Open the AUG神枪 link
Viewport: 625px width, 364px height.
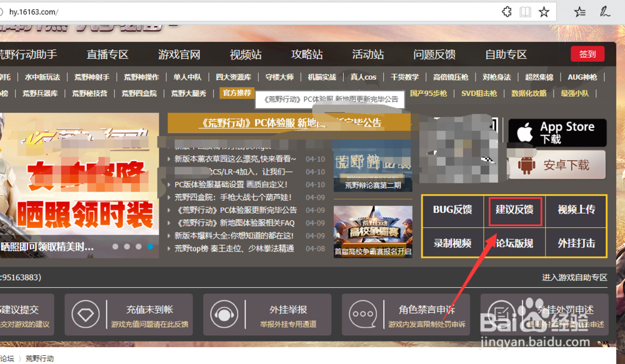pyautogui.click(x=582, y=77)
